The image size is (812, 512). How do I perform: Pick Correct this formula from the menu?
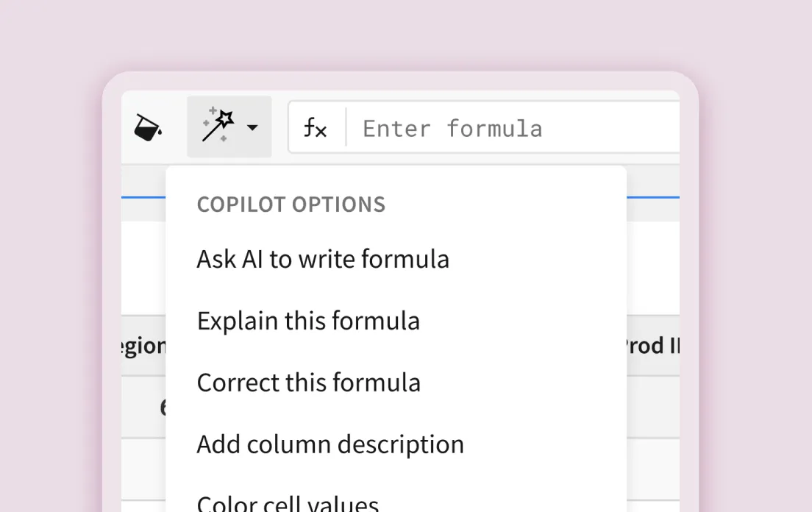click(309, 383)
